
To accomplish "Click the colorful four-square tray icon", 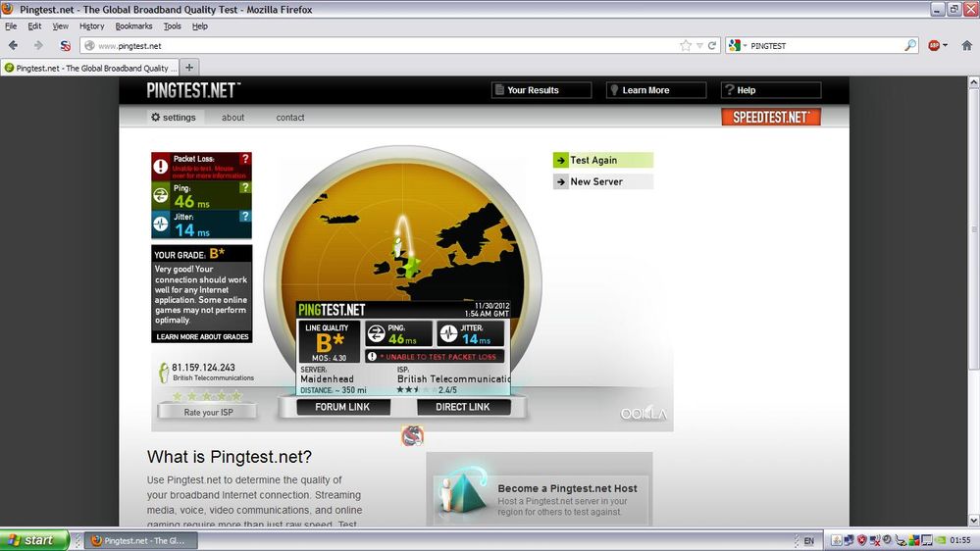I will (913, 540).
